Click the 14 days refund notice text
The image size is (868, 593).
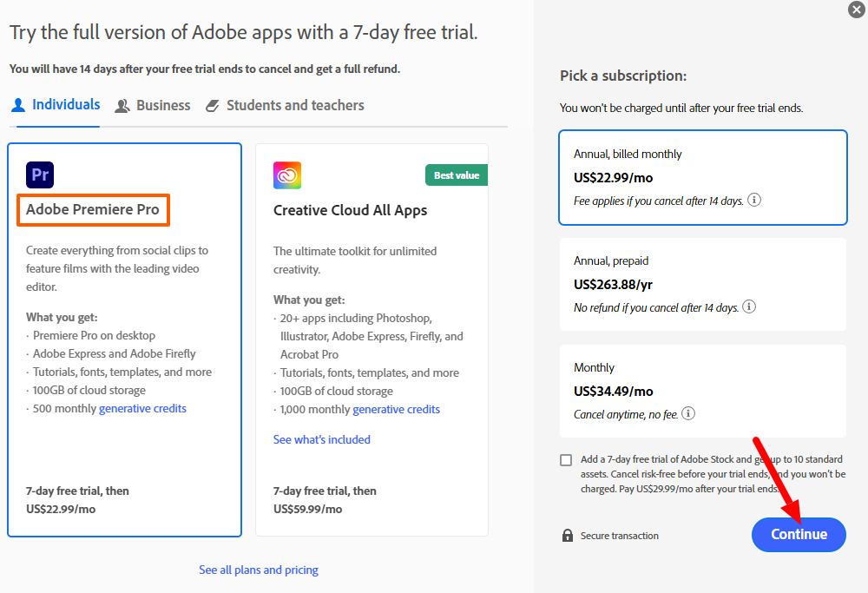[205, 69]
